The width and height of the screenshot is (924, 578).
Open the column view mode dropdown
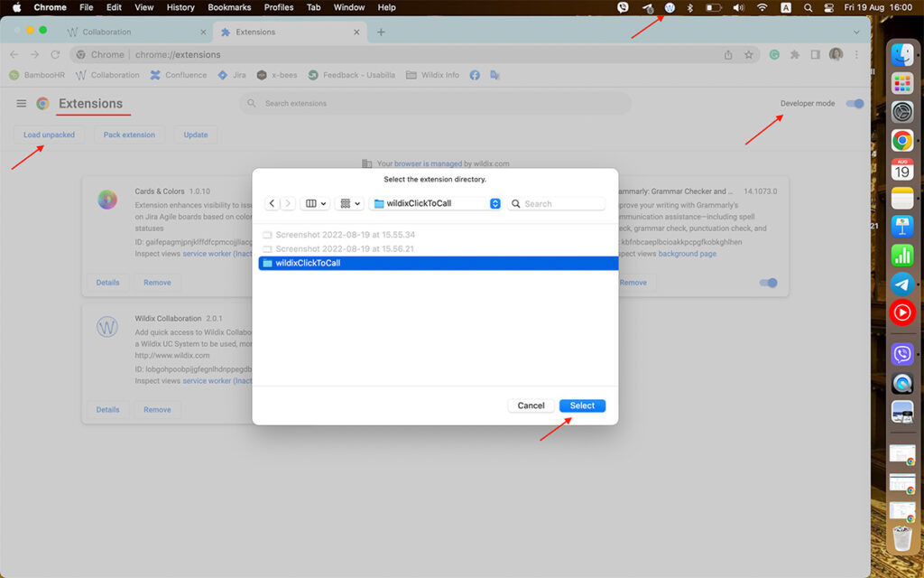point(316,203)
